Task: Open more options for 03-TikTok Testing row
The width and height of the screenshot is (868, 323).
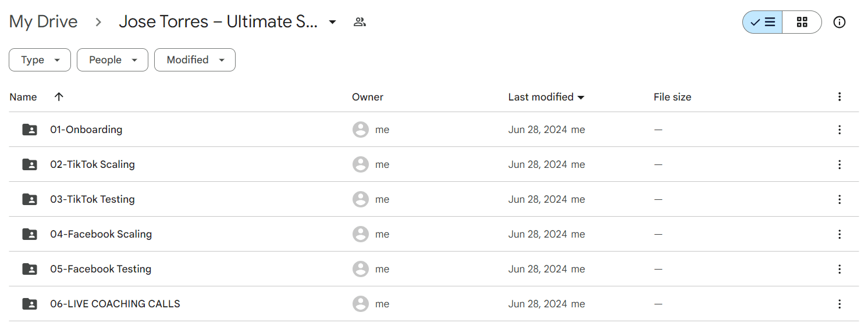Action: click(x=839, y=199)
